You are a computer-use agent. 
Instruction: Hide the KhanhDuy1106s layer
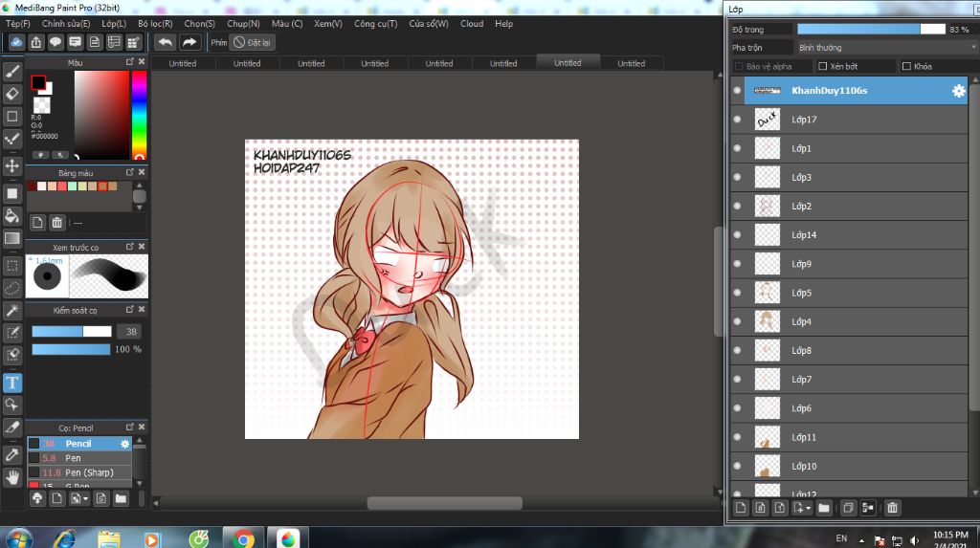(x=738, y=91)
